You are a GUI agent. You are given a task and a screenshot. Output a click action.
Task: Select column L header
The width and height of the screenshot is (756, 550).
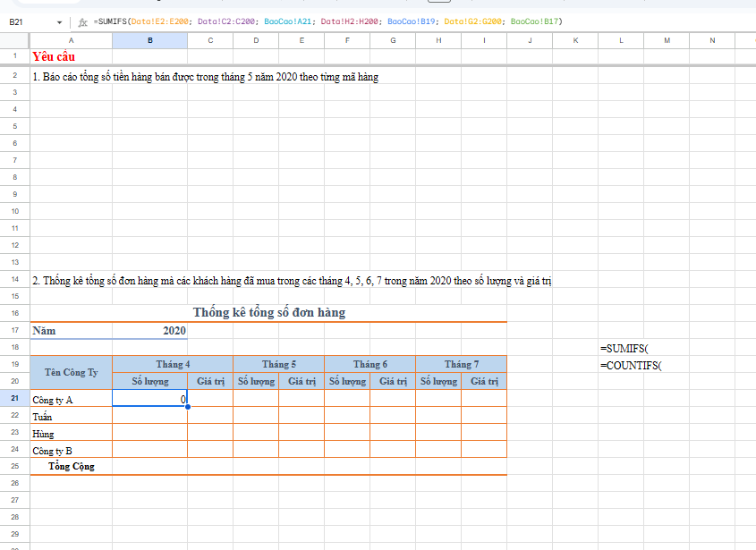point(621,40)
